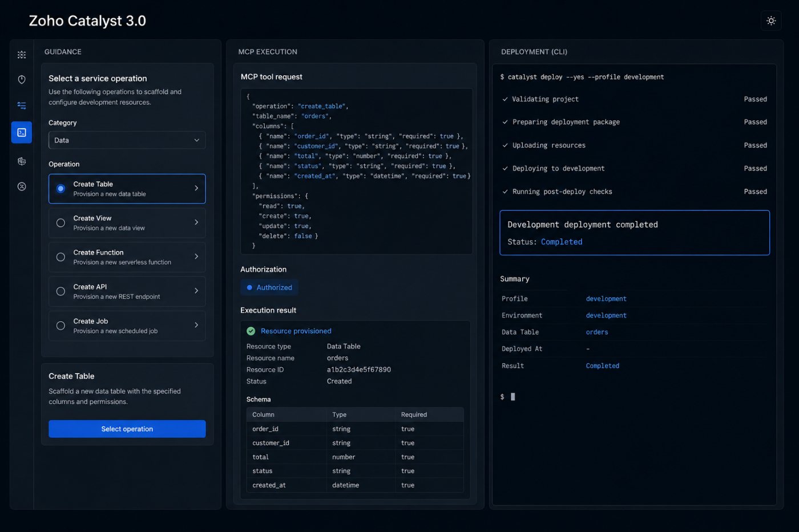Click the Zoho Catalyst 3.0 title

87,21
